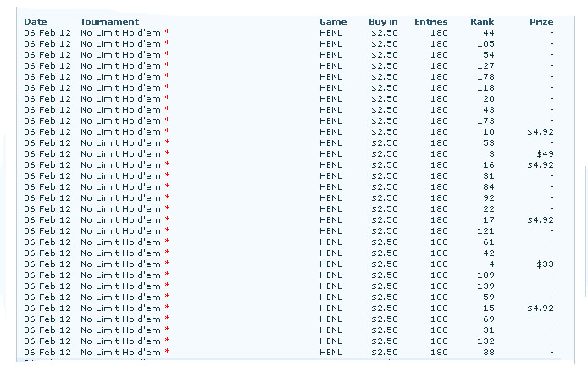Select the rank value 69
The image size is (588, 372).
pos(489,319)
